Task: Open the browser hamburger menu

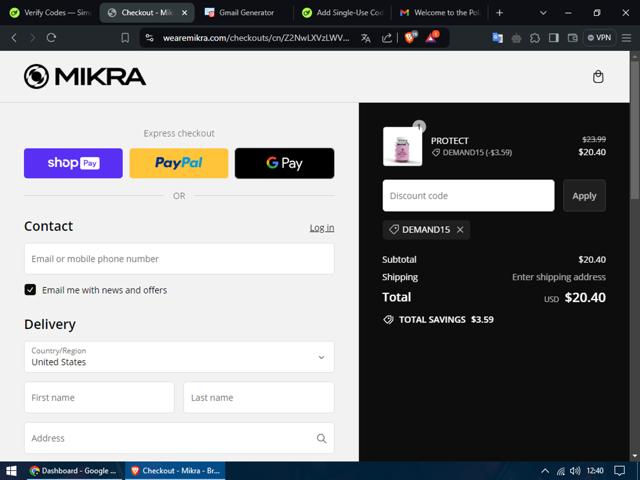Action: [626, 38]
